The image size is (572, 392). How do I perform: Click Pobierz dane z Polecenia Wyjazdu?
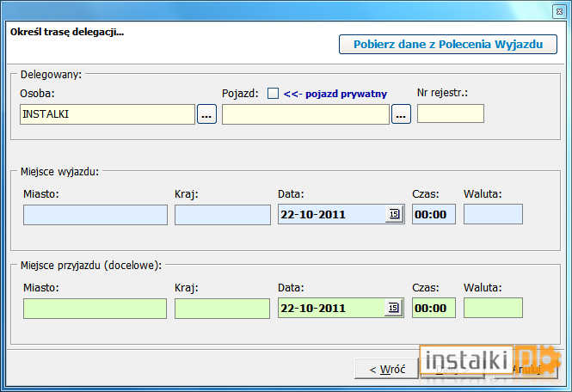click(x=448, y=45)
